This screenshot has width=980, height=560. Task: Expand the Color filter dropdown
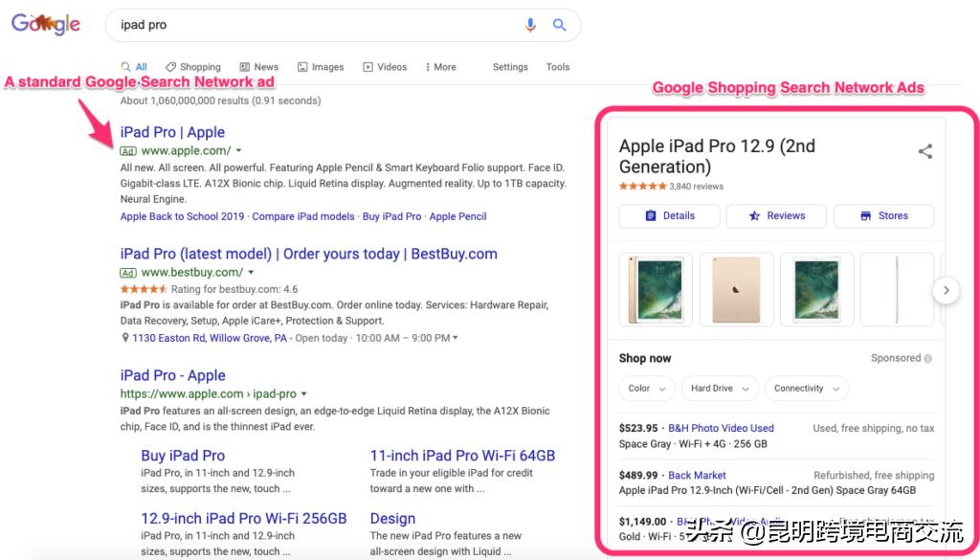647,389
